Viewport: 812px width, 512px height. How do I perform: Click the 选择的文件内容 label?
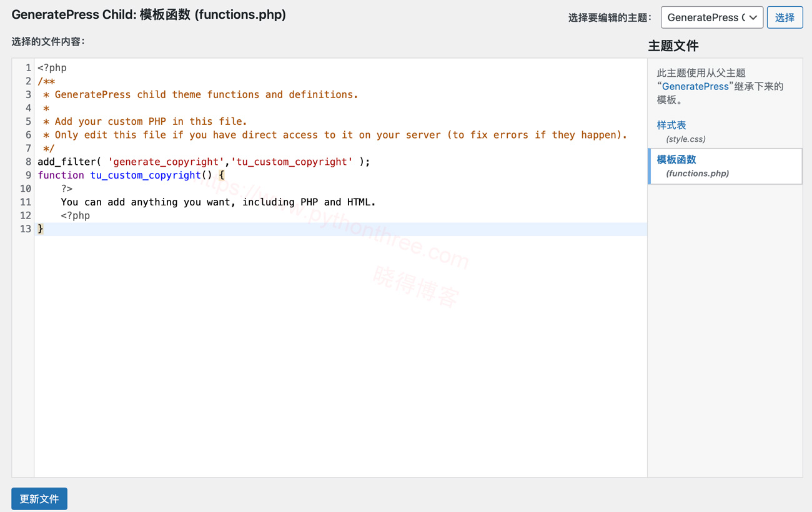coord(48,41)
